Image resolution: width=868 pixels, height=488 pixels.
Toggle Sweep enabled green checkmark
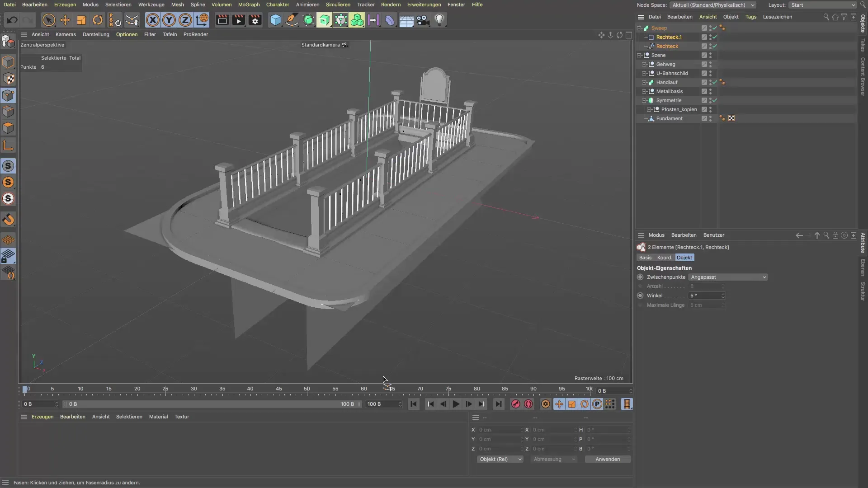pyautogui.click(x=715, y=28)
